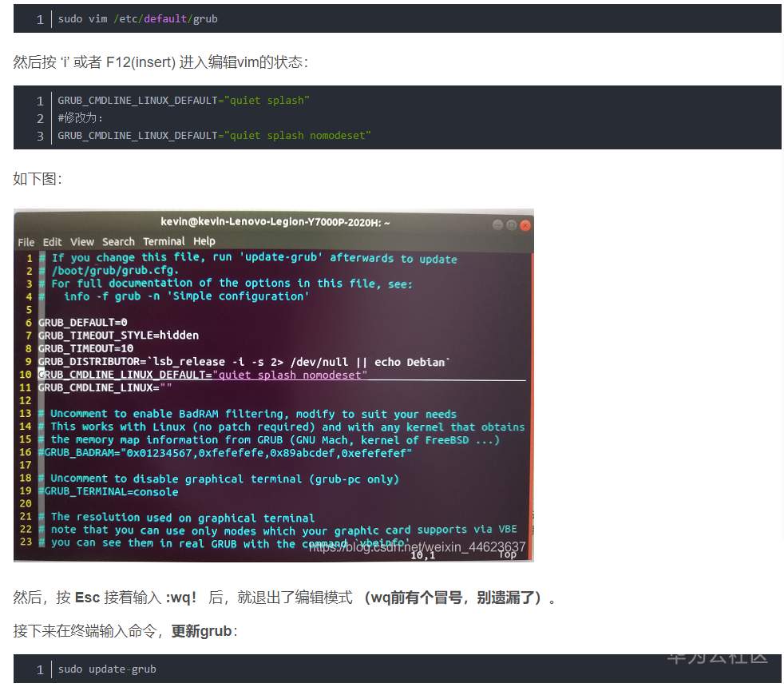
Task: Click the bold note 'wq前有个冒号,别遗漏了'
Action: [x=453, y=598]
